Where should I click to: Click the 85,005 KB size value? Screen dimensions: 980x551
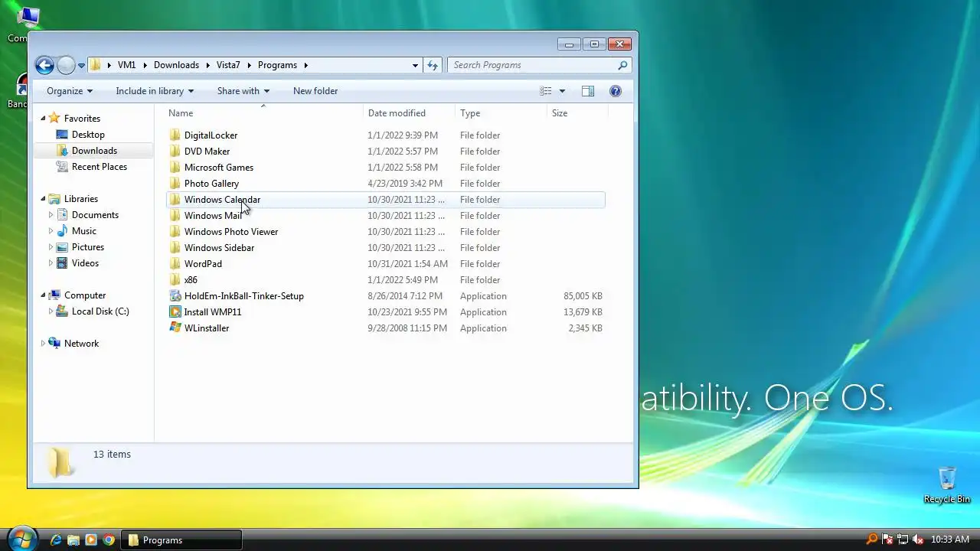tap(583, 296)
